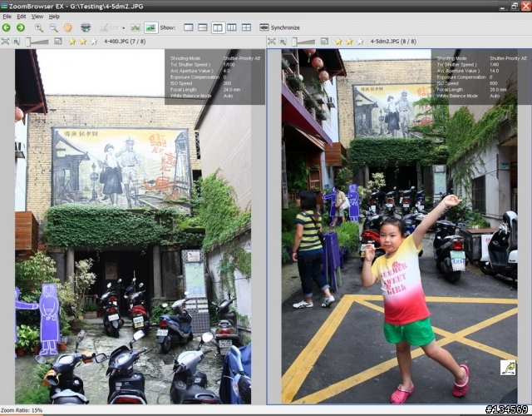Click the Synchronize button
Viewport: 532px width, 416px height.
point(279,27)
